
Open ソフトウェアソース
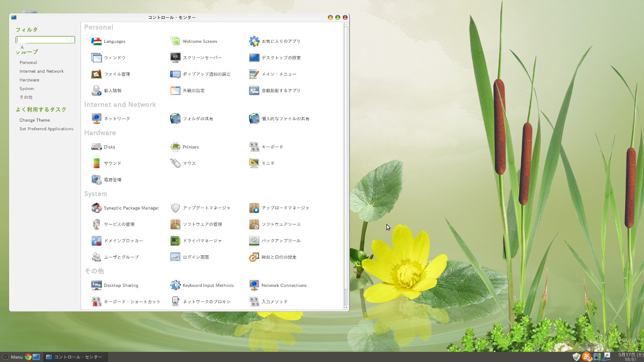(x=275, y=224)
